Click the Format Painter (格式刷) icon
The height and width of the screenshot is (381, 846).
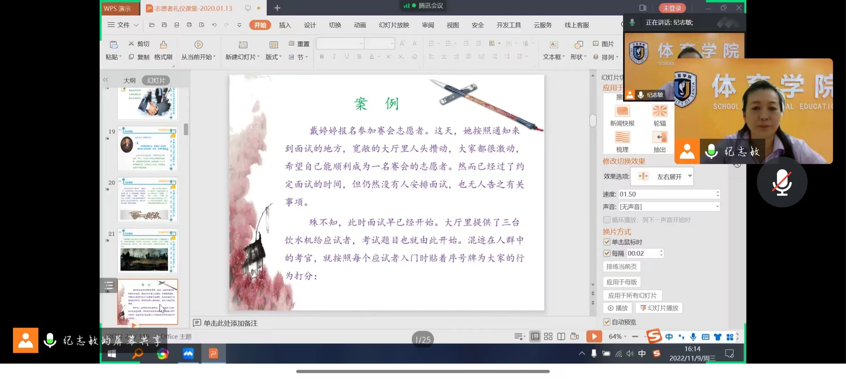click(x=163, y=45)
